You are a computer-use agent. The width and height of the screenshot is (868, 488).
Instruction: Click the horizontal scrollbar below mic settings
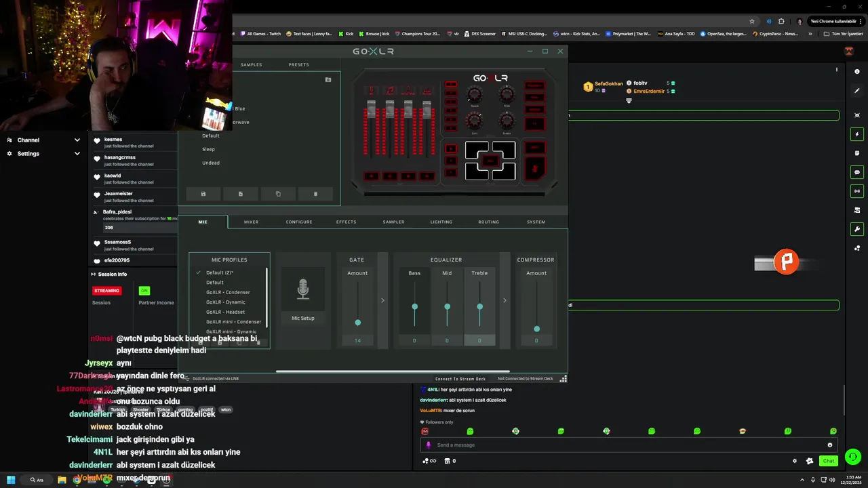click(x=392, y=371)
